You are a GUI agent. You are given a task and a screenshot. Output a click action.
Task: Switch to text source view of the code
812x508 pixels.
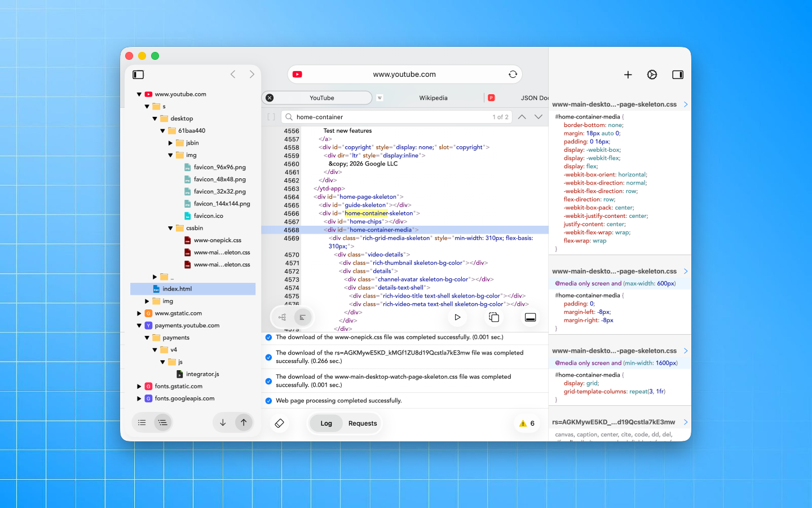pos(303,317)
